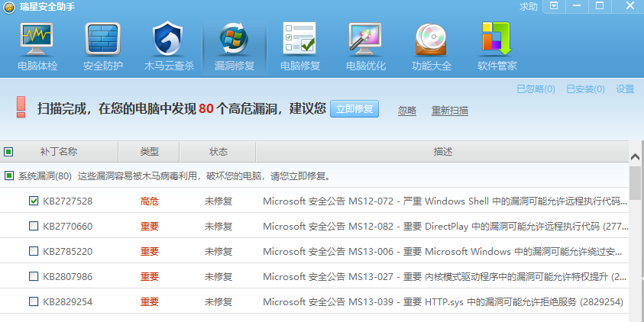Click the MS13-027 内核模式驱动程序 description
Viewport: 644px width, 322px height.
coord(445,276)
